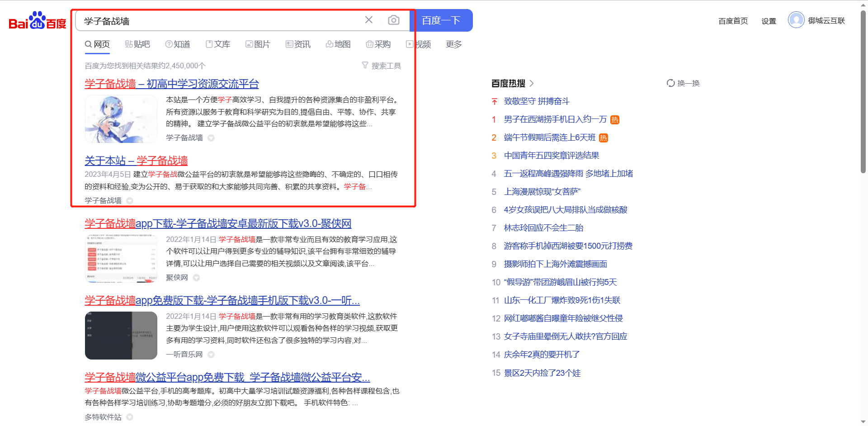Open dropdown arrow next to 聚侠网 source
Viewport: 868px width, 426px height.
(196, 278)
